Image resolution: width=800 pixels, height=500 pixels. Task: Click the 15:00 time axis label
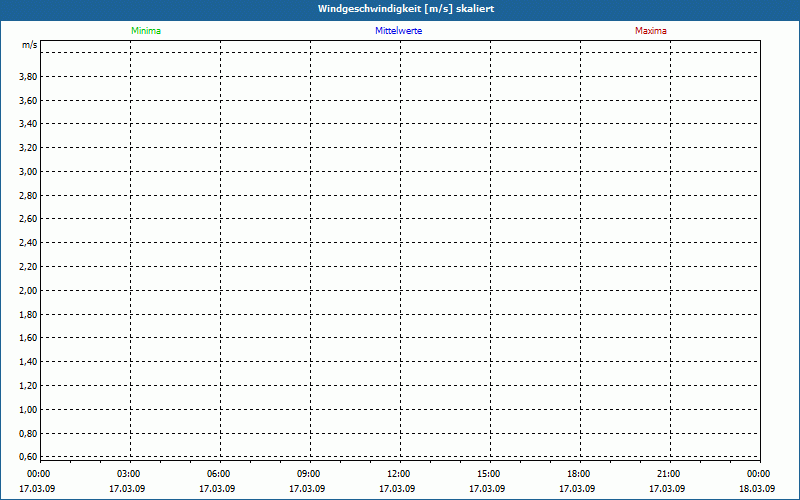[x=489, y=474]
